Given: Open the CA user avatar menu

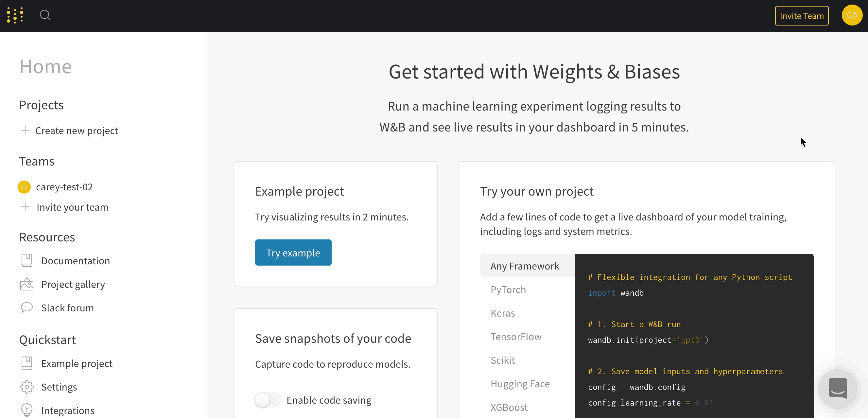Looking at the screenshot, I should pyautogui.click(x=852, y=15).
